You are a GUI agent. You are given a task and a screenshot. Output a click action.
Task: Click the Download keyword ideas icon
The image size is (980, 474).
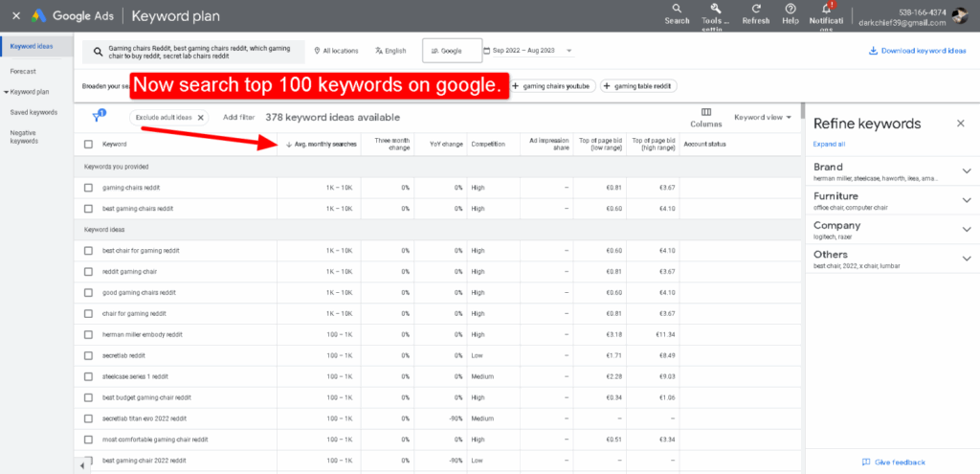873,51
